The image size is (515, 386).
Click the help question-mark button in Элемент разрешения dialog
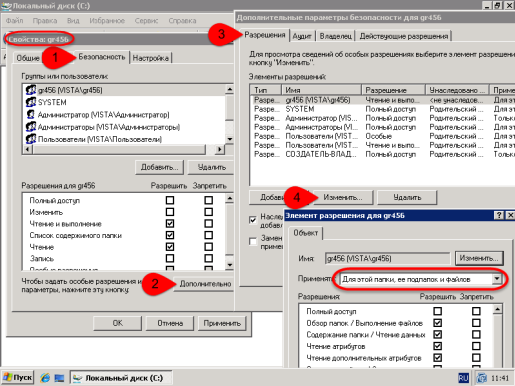pyautogui.click(x=499, y=215)
